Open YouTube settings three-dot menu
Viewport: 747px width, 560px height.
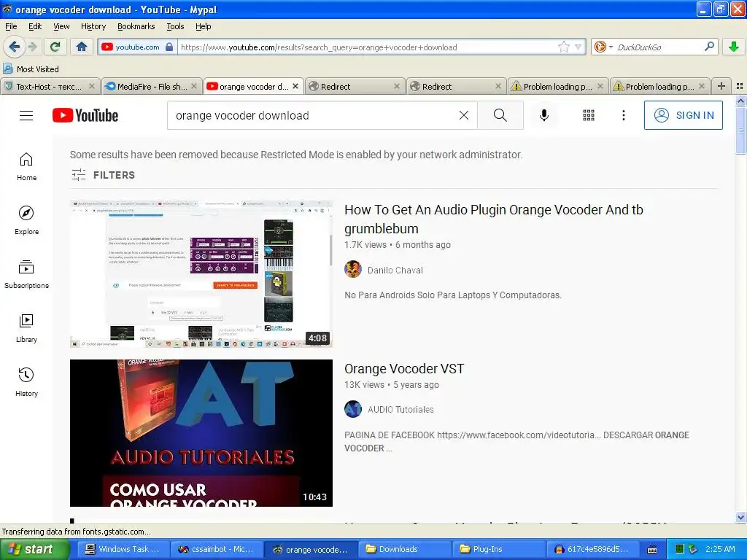[624, 115]
